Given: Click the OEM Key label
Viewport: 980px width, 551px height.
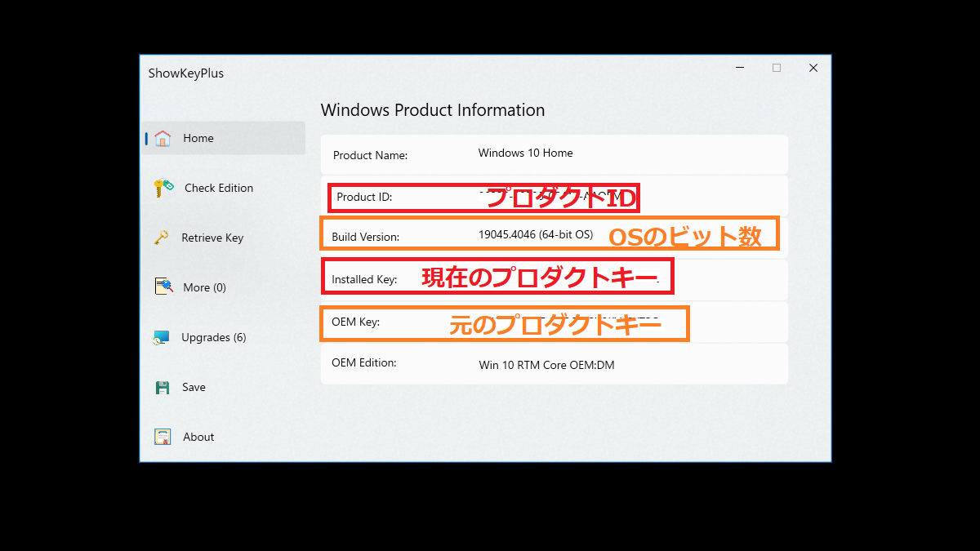Looking at the screenshot, I should pos(355,322).
